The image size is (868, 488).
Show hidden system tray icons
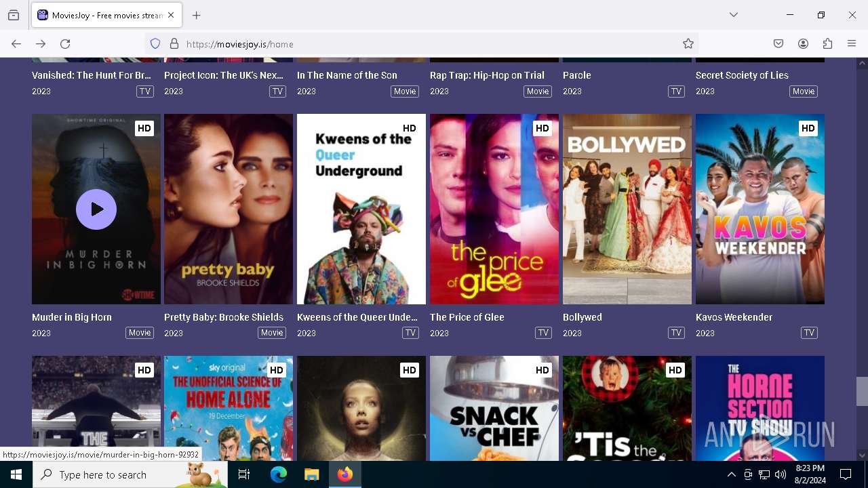[731, 475]
